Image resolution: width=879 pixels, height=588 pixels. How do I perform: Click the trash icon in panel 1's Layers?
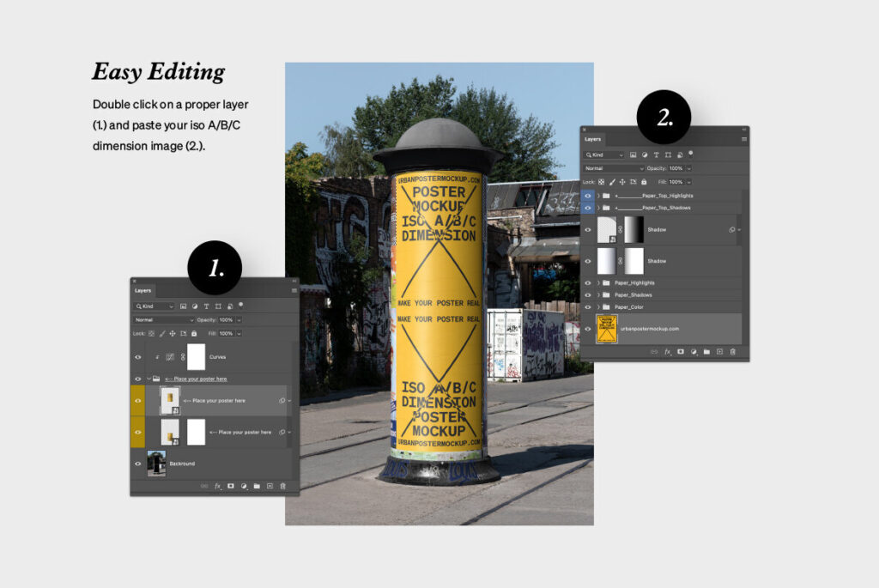(x=282, y=486)
